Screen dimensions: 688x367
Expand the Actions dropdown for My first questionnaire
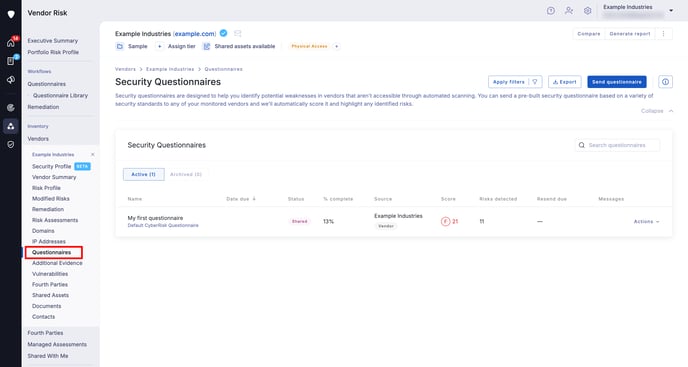point(646,222)
